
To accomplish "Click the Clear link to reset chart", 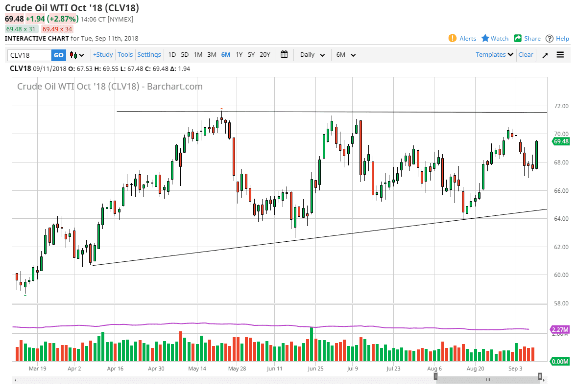I will point(526,54).
